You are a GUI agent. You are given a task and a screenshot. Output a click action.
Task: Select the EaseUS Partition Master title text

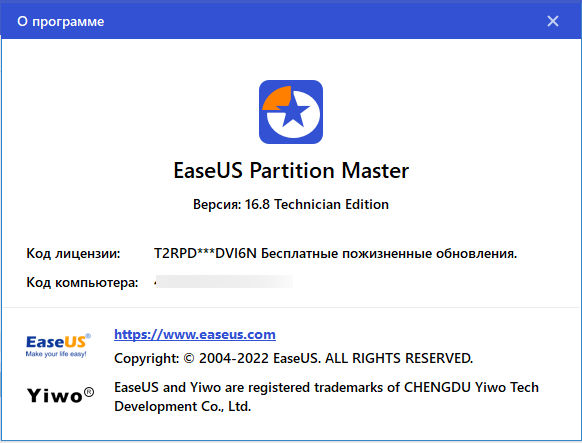click(x=291, y=170)
